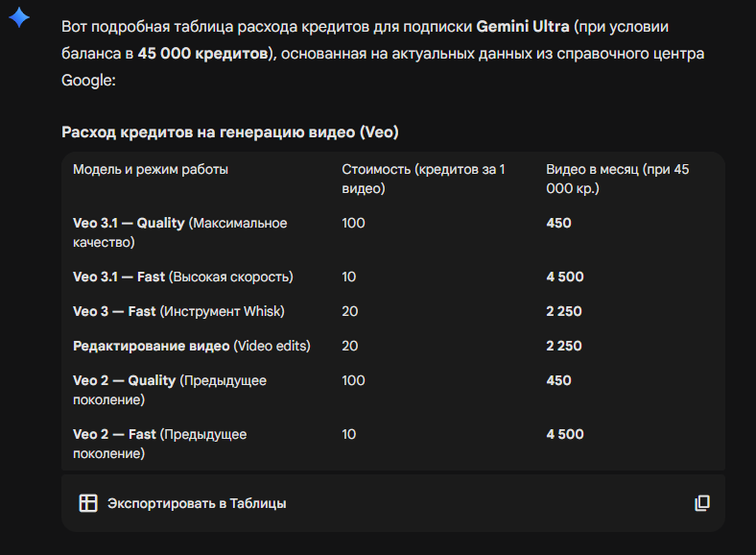This screenshot has height=555, width=756.
Task: Click the cost value 20 for video editing
Action: pyautogui.click(x=349, y=346)
